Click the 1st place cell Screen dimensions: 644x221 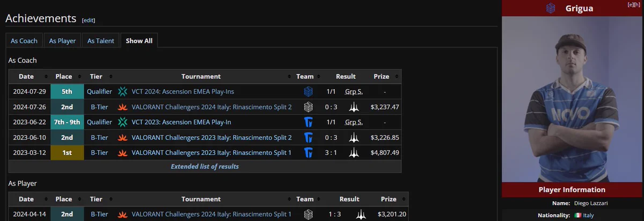[67, 153]
